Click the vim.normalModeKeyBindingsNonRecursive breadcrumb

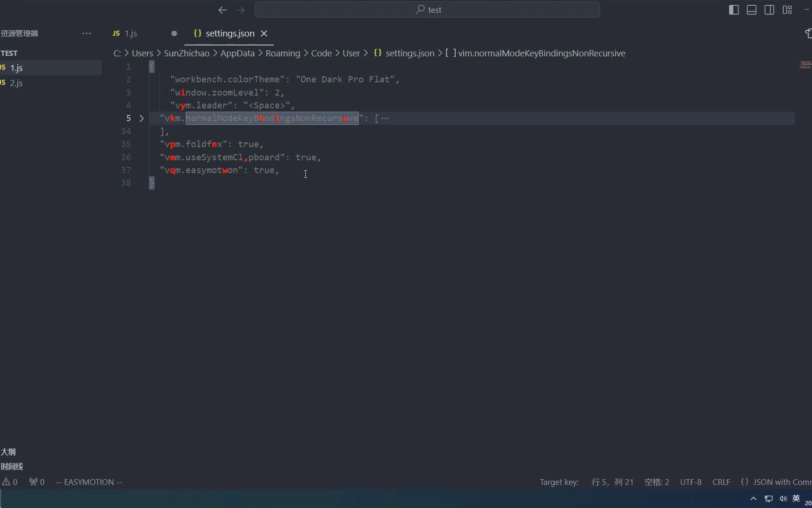541,53
